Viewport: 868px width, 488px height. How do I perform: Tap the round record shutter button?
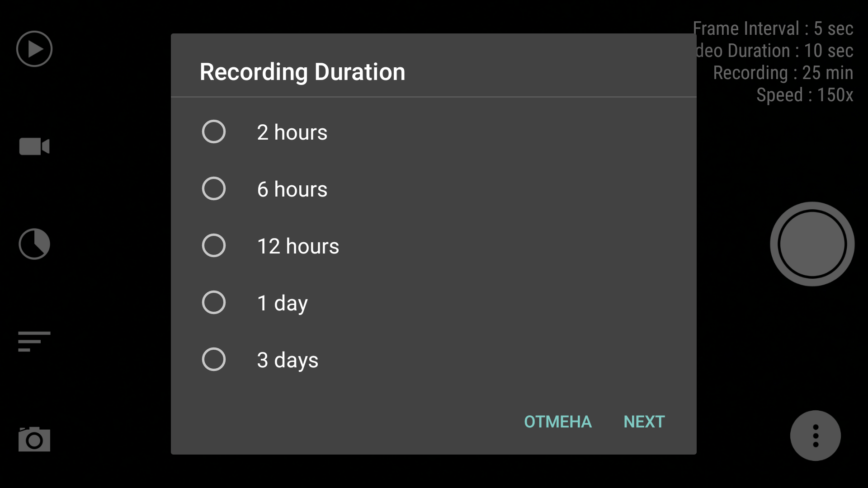coord(812,244)
